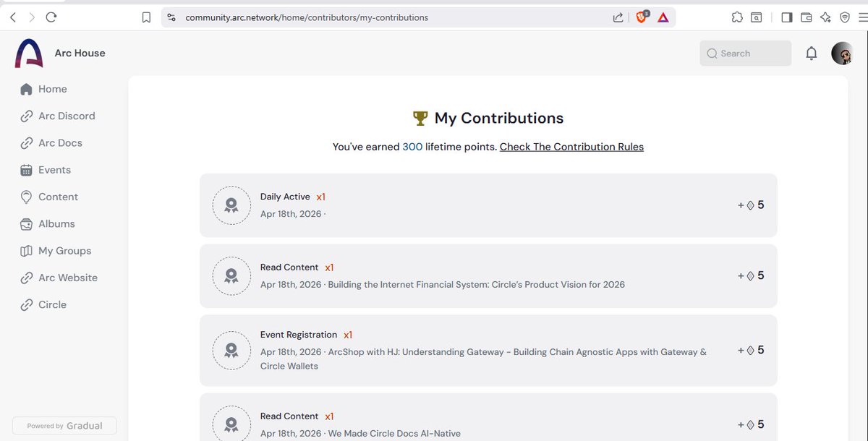Open the Arc House title link
868x441 pixels.
point(80,53)
